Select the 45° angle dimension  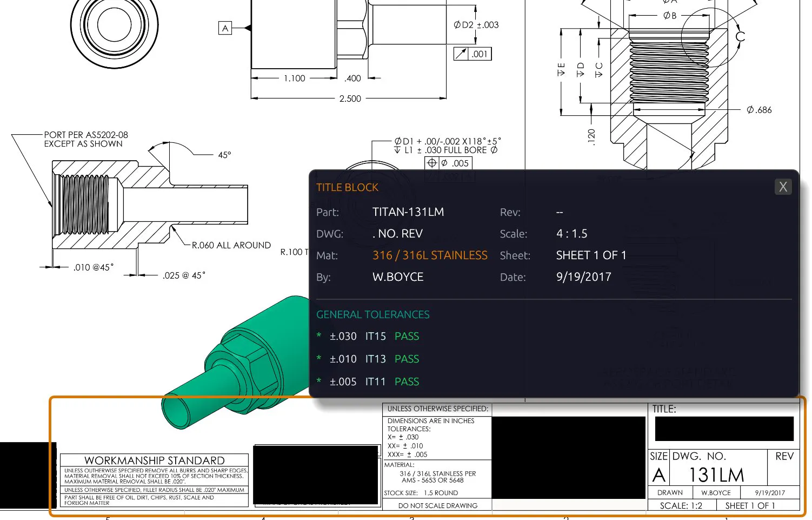224,155
